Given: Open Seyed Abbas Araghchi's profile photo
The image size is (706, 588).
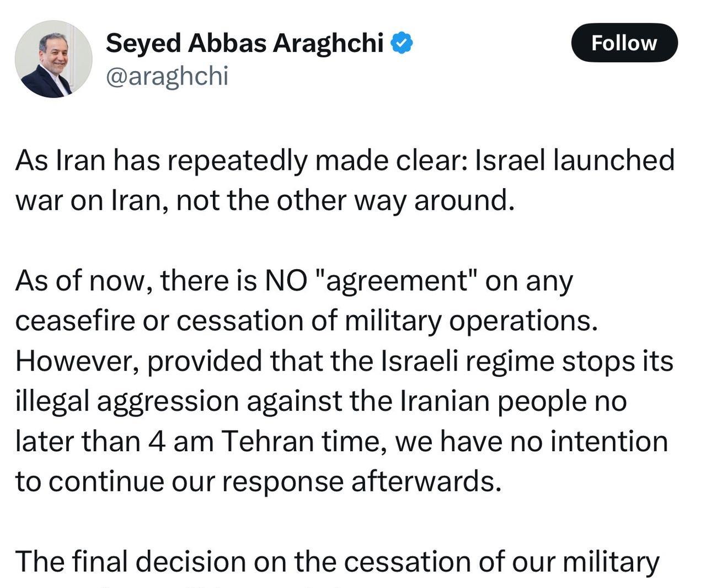Looking at the screenshot, I should (x=54, y=59).
